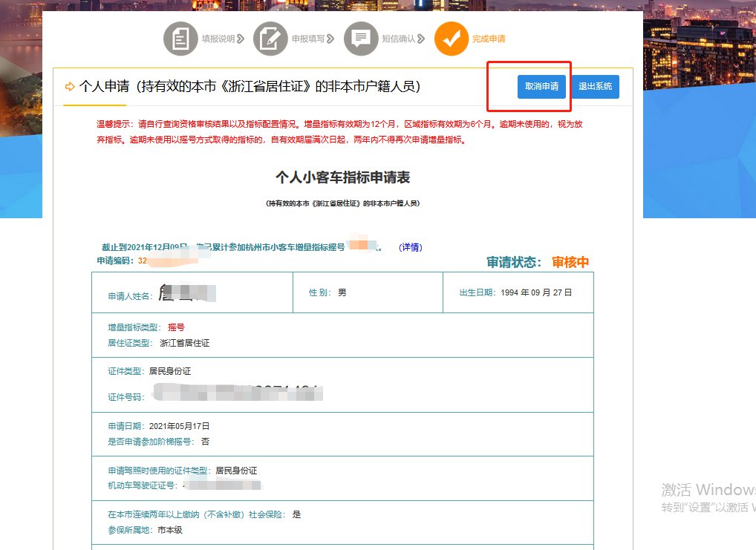Click the 申报填写 pencil step icon
This screenshot has height=550, width=756.
270,39
